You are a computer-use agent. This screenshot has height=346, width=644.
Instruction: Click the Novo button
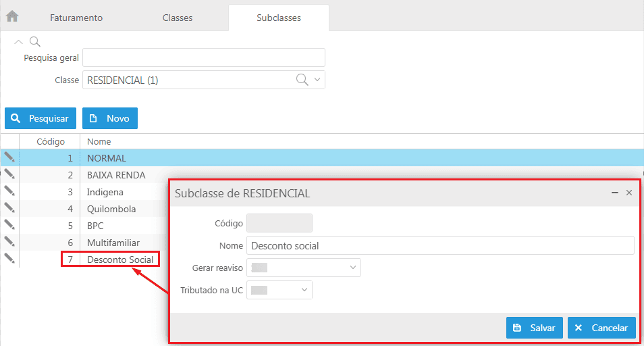(x=110, y=118)
